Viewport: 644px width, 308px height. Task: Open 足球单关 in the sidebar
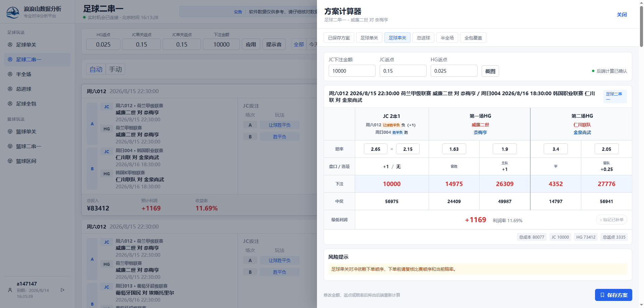[x=37, y=45]
